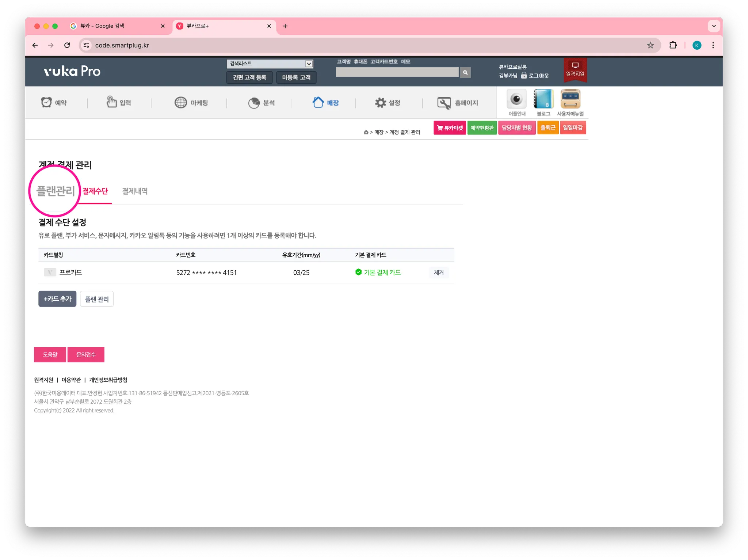Expand the 검색리스트 dropdown

click(x=309, y=64)
